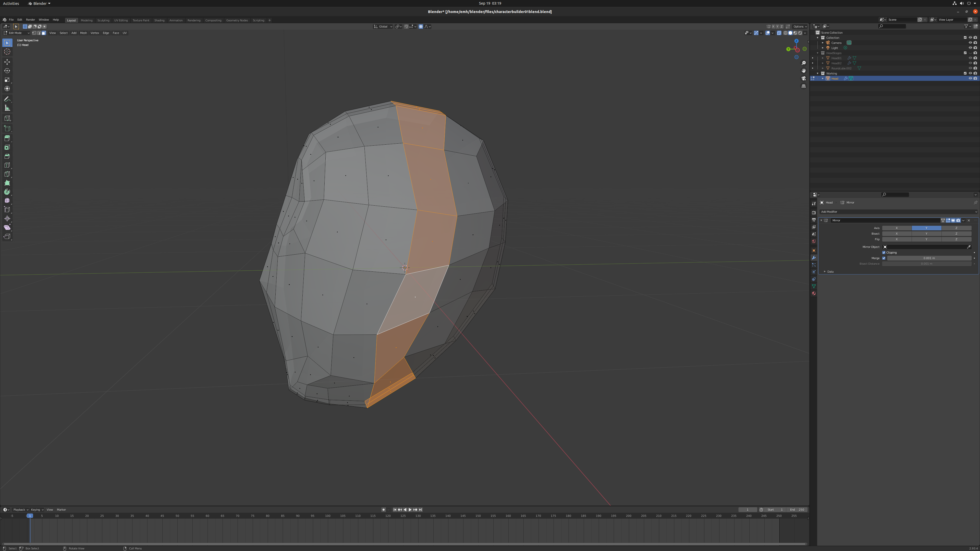Click the Mirror Object field
The height and width of the screenshot is (551, 980).
pos(927,247)
